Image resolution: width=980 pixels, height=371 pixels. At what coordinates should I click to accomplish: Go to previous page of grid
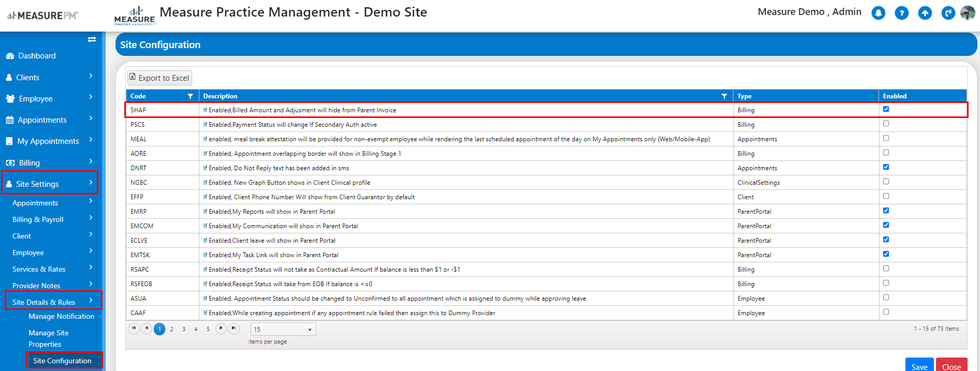click(147, 328)
